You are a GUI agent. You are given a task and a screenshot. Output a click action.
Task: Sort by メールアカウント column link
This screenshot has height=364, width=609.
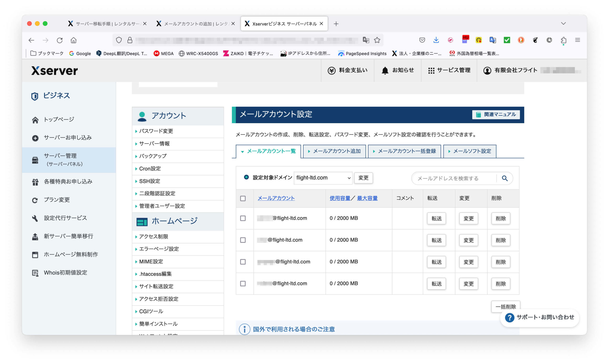276,199
